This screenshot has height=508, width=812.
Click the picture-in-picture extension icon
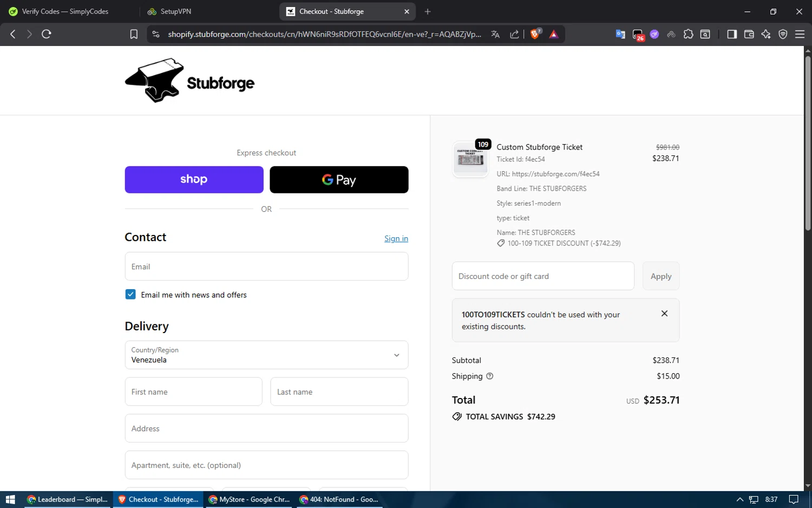pos(705,34)
